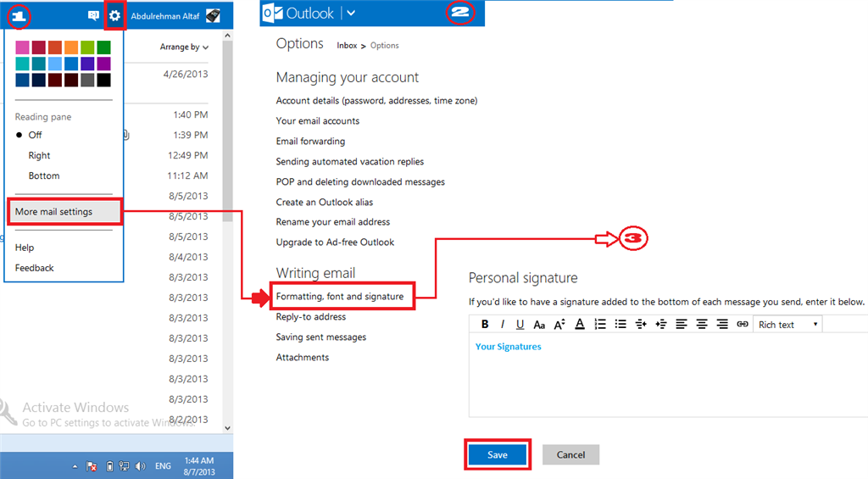Open Rename your email address
The height and width of the screenshot is (479, 868).
coord(332,222)
